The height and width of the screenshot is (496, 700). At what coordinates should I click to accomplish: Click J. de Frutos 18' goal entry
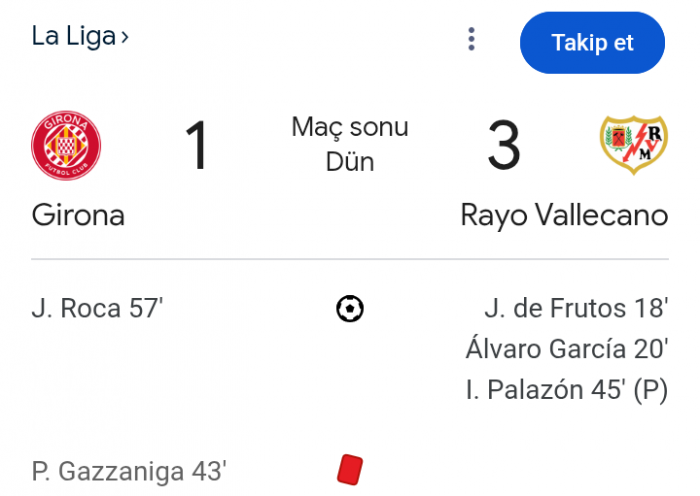(576, 309)
